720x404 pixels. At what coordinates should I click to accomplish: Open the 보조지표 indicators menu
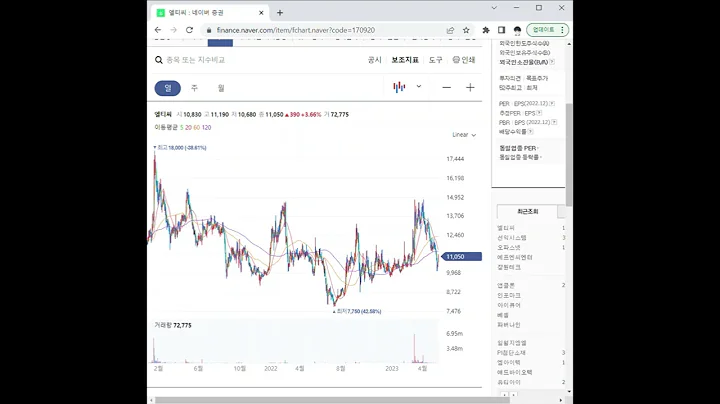(x=405, y=60)
